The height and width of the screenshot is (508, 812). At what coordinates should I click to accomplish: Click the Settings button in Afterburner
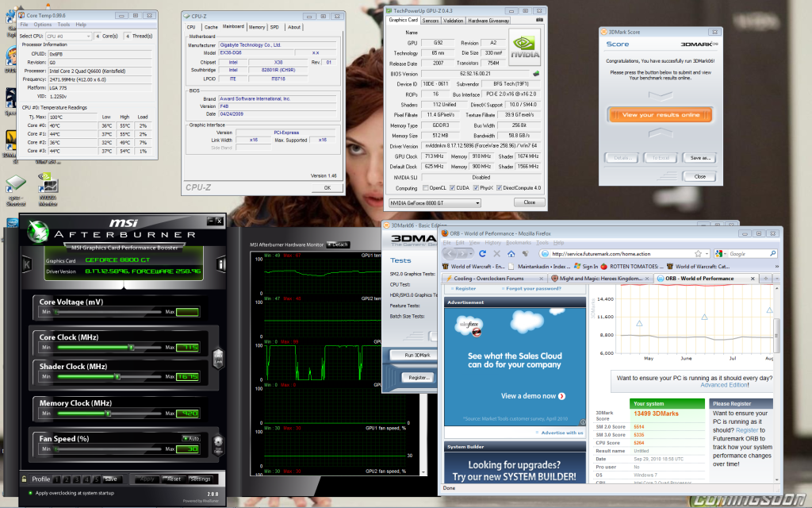tap(201, 479)
